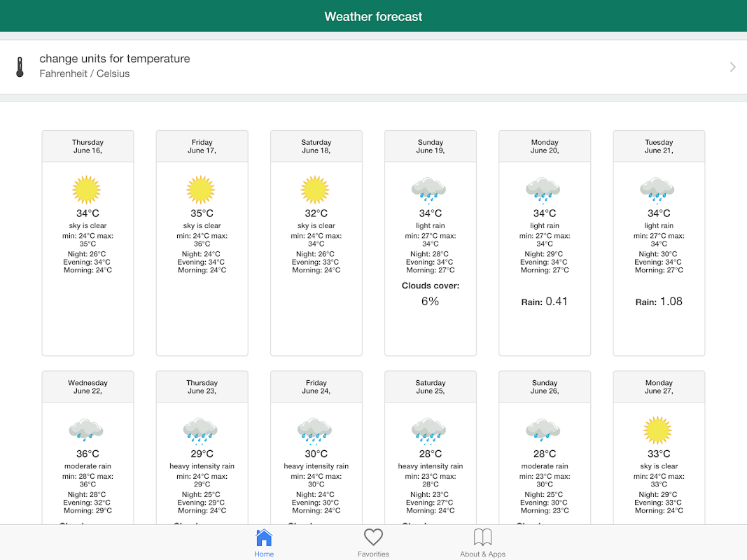Click the sun icon for Monday June 27
The image size is (747, 560).
pyautogui.click(x=657, y=430)
